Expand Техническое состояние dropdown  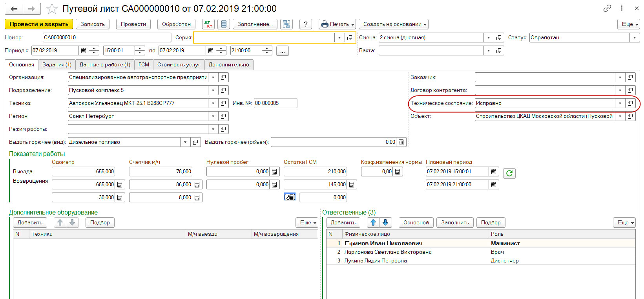pyautogui.click(x=620, y=103)
